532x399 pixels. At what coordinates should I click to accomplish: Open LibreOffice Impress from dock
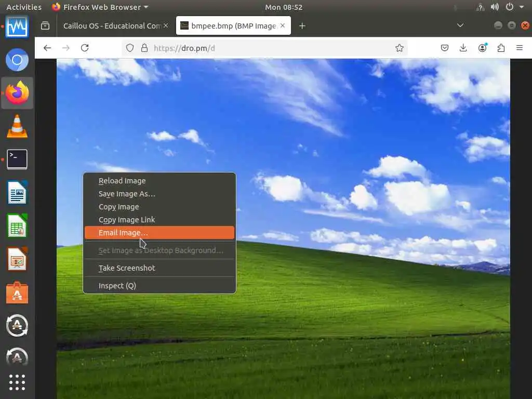click(17, 259)
